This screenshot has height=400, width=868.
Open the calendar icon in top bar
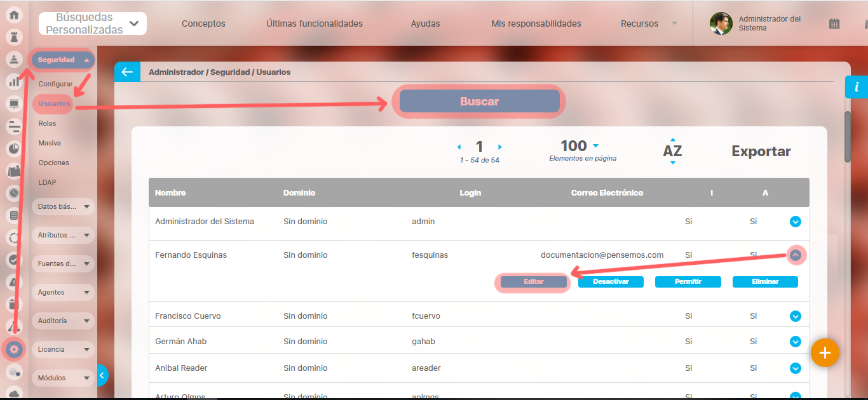pos(834,23)
